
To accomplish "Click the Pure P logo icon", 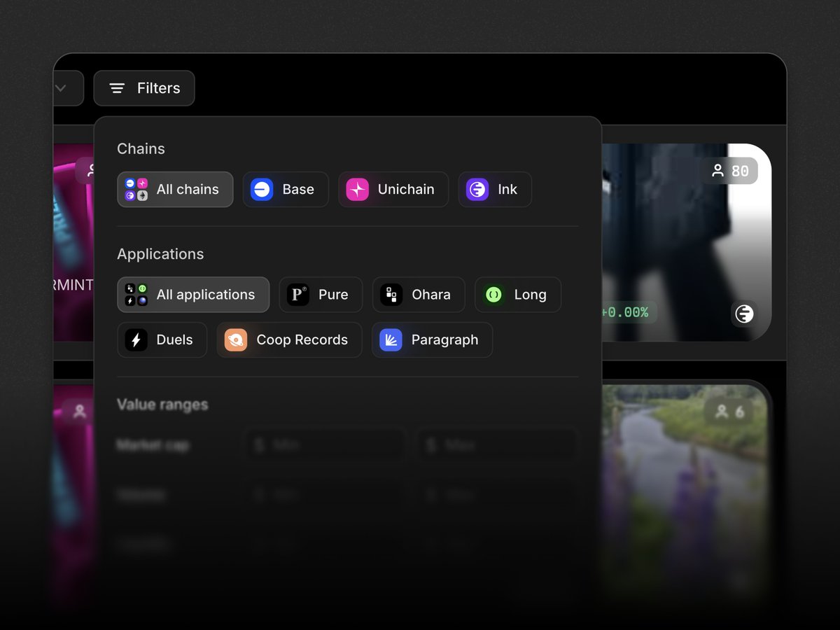I will 298,295.
